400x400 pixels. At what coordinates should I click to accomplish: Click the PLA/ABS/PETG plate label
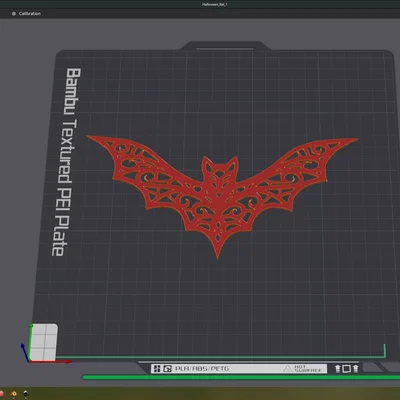click(x=202, y=369)
